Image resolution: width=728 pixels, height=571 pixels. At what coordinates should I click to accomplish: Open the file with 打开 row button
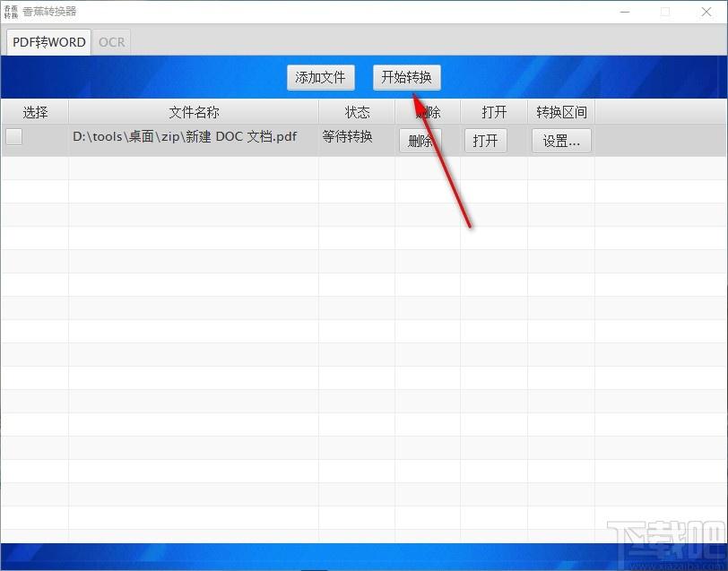(x=486, y=141)
